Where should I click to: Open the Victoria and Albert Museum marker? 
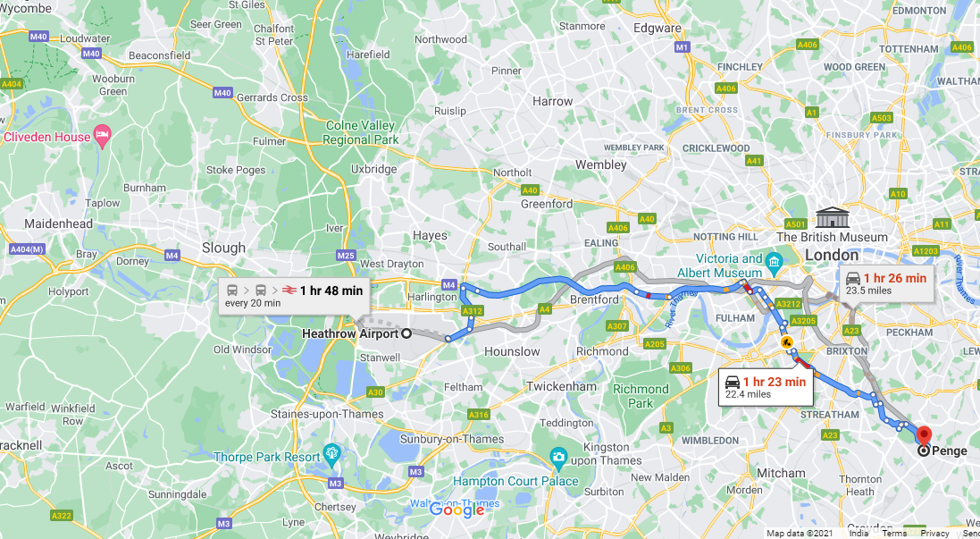(774, 261)
